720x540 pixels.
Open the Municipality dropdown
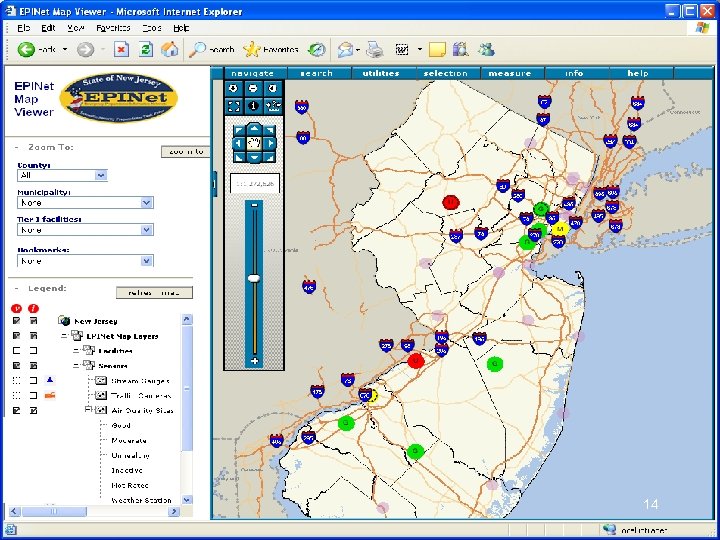147,202
